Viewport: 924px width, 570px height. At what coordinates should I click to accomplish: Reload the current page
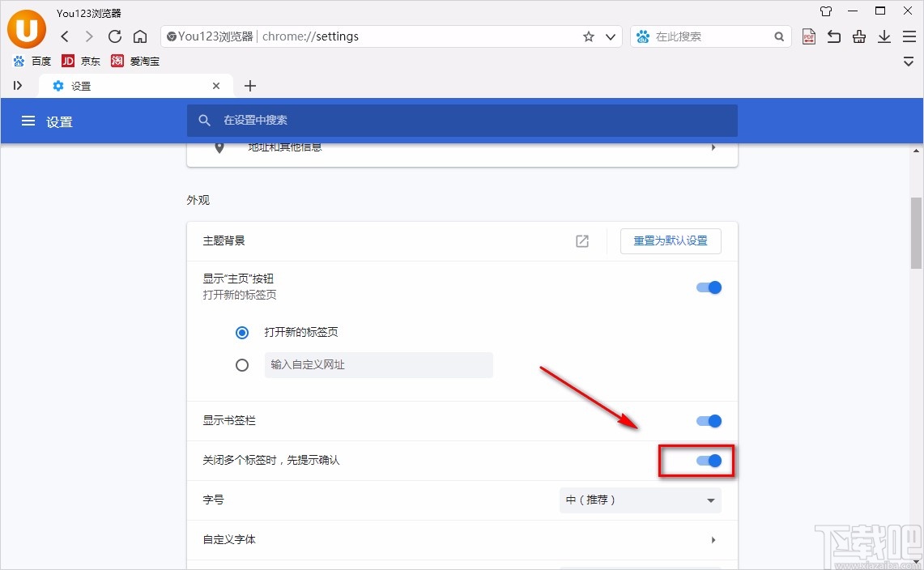pos(114,36)
